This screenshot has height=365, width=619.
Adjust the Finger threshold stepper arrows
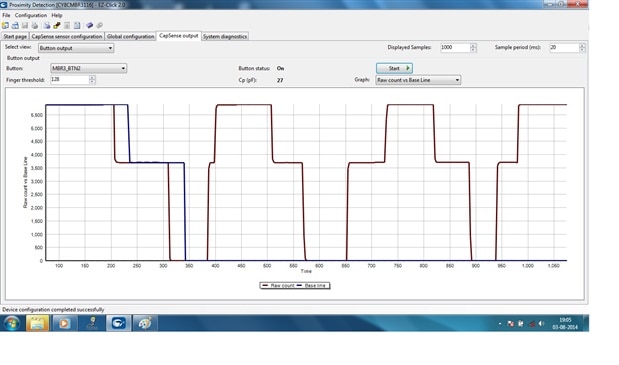[92, 80]
